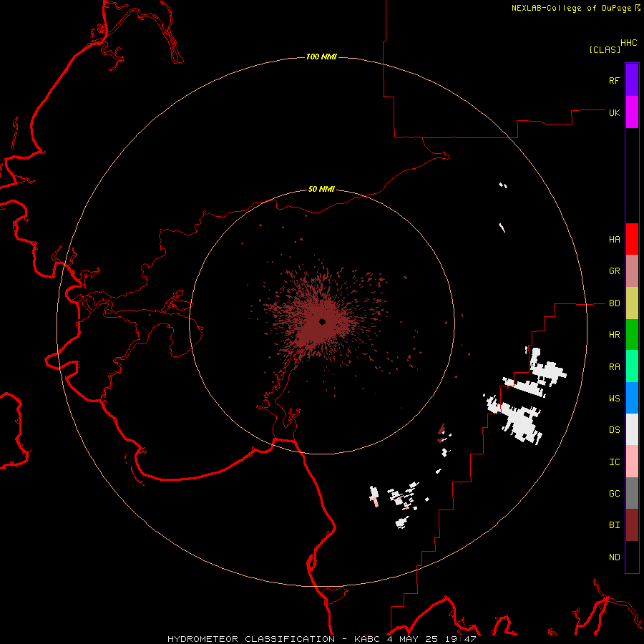Click the GR legend label
The height and width of the screenshot is (644, 644).
pos(614,271)
